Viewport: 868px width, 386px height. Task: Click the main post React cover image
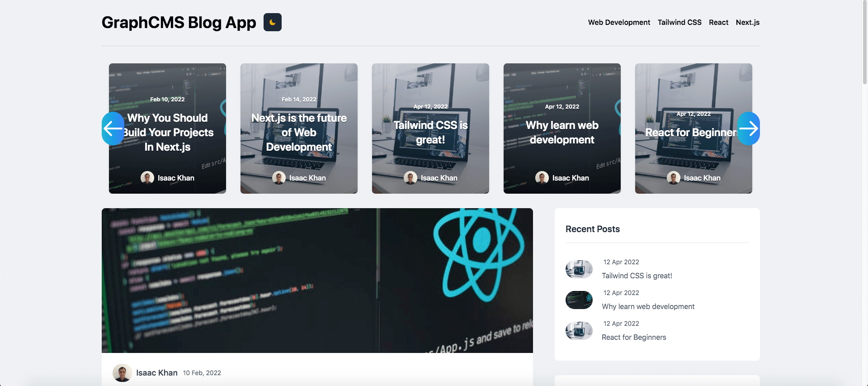pos(317,280)
